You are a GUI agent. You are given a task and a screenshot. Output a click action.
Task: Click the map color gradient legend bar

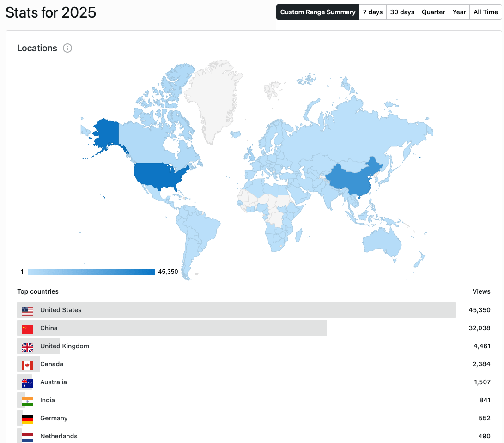tap(91, 272)
